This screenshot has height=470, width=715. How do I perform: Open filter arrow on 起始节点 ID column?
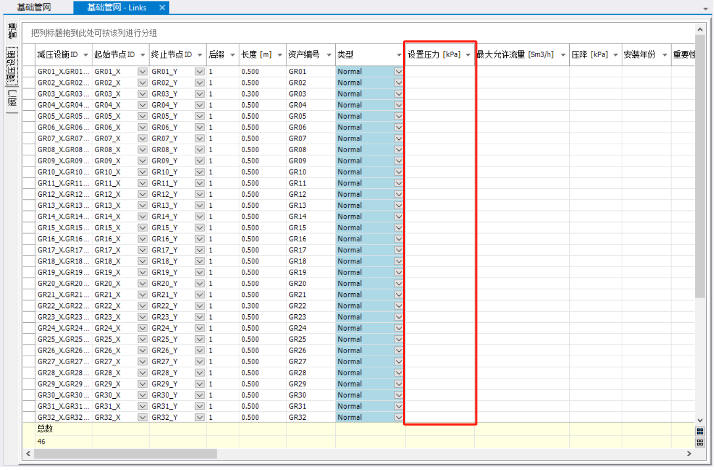click(143, 54)
